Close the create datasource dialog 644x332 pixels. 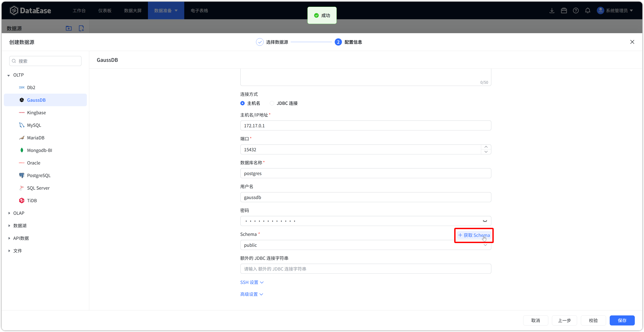(632, 42)
